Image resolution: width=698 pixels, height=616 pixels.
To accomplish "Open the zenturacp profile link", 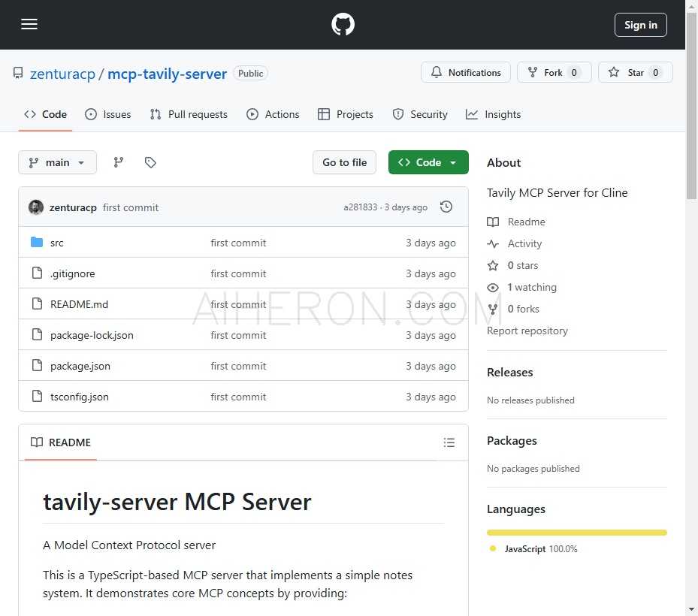I will (x=62, y=74).
